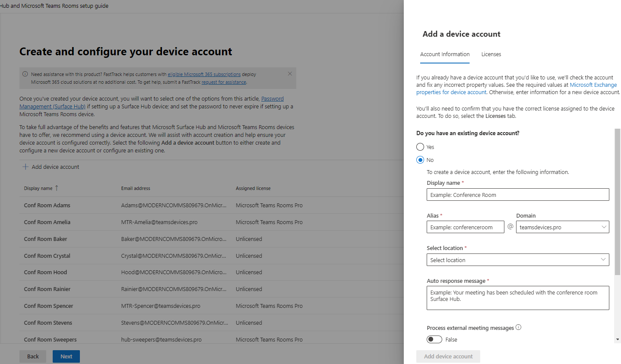
Task: Click the Next button
Action: point(66,356)
